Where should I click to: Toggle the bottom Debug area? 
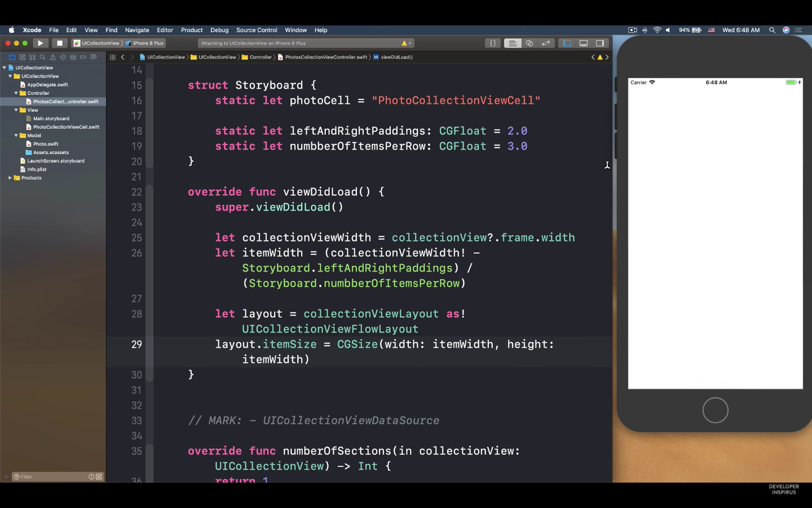[583, 43]
